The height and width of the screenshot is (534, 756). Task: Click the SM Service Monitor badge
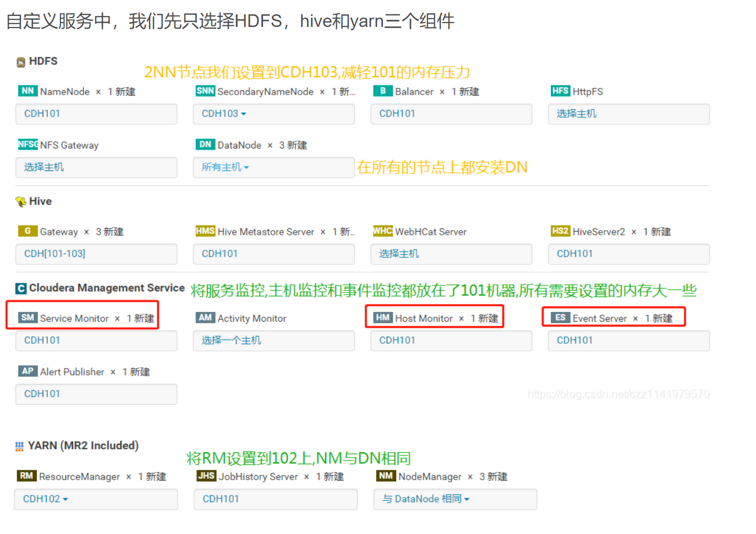(x=28, y=317)
